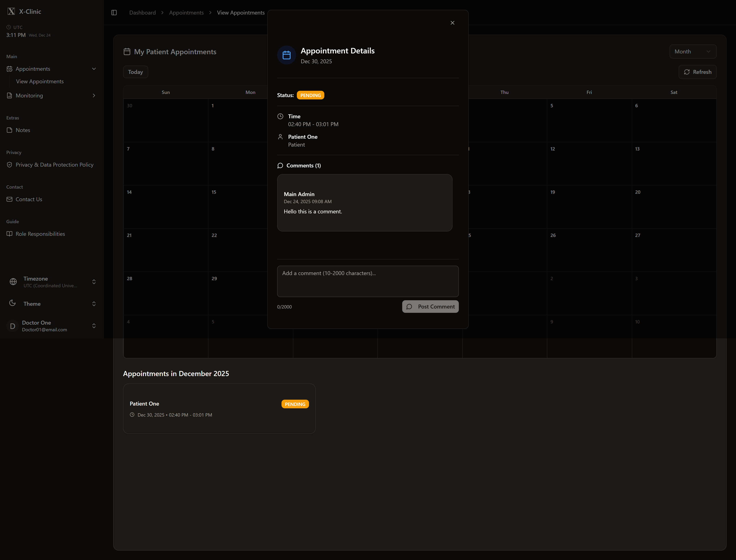Click the Doctor One avatar
This screenshot has width=736, height=560.
tap(12, 326)
